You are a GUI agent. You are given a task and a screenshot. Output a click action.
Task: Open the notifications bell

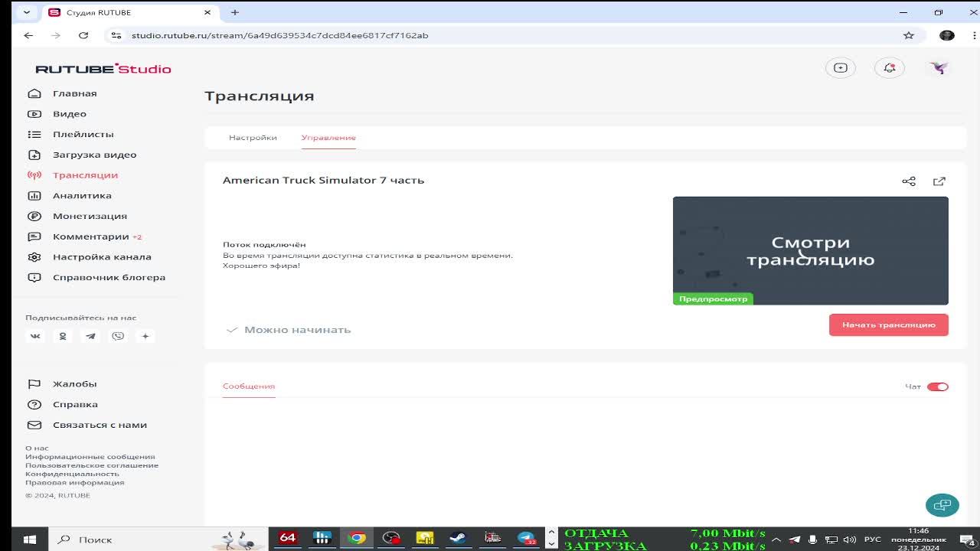pyautogui.click(x=890, y=68)
